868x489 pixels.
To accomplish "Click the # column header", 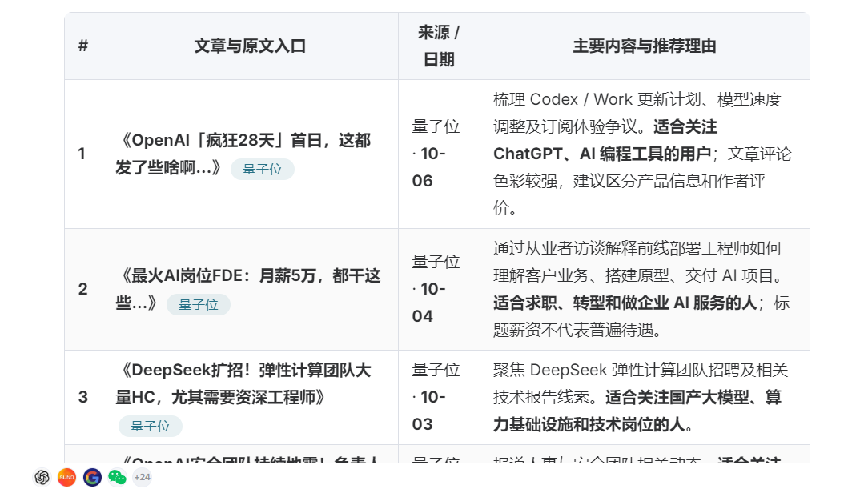I will click(x=83, y=46).
